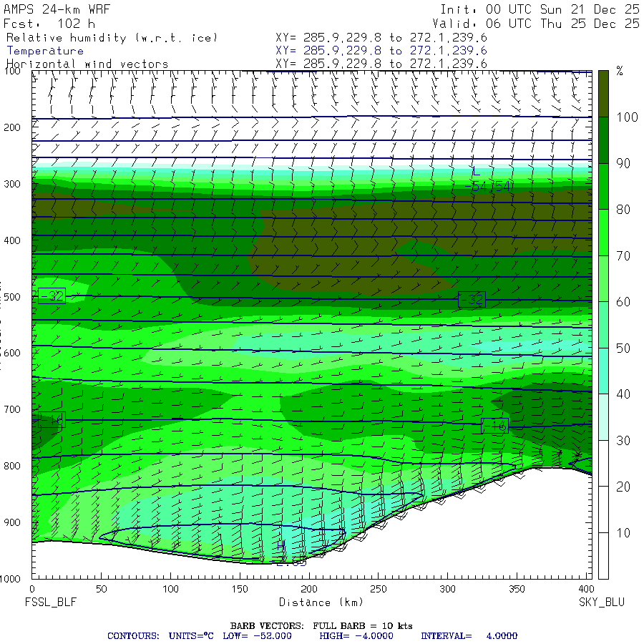Click the colorbar label '40'
Viewport: 644px width, 644px height.
click(x=623, y=394)
